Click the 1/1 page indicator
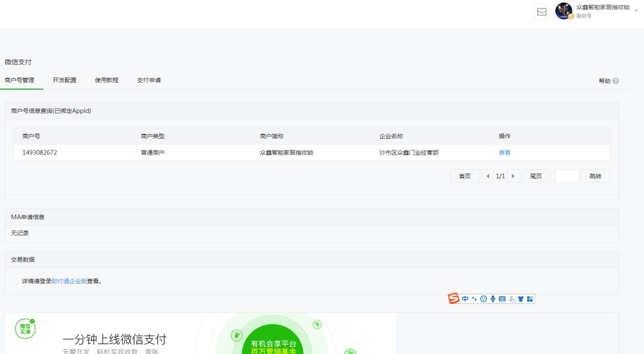The width and height of the screenshot is (644, 354). click(500, 176)
